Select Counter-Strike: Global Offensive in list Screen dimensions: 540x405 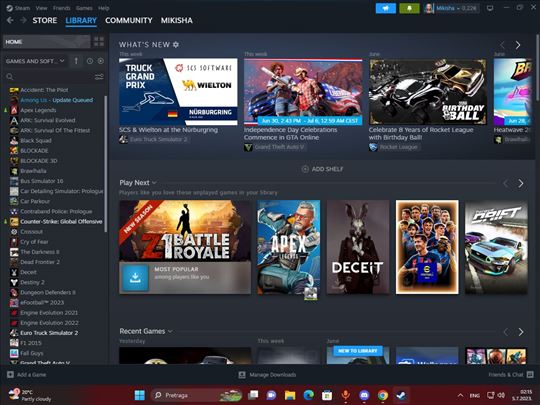point(61,221)
